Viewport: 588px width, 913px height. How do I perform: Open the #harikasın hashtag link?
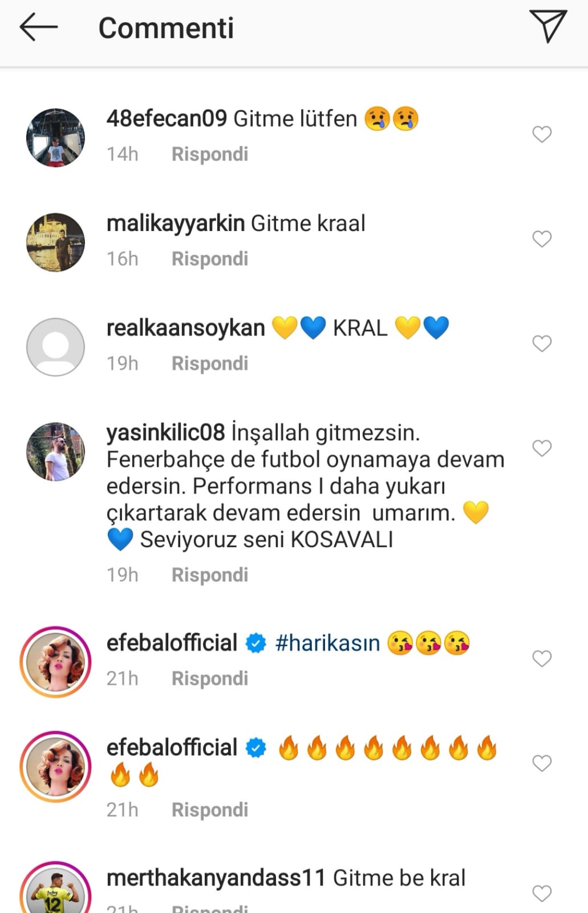[x=327, y=643]
